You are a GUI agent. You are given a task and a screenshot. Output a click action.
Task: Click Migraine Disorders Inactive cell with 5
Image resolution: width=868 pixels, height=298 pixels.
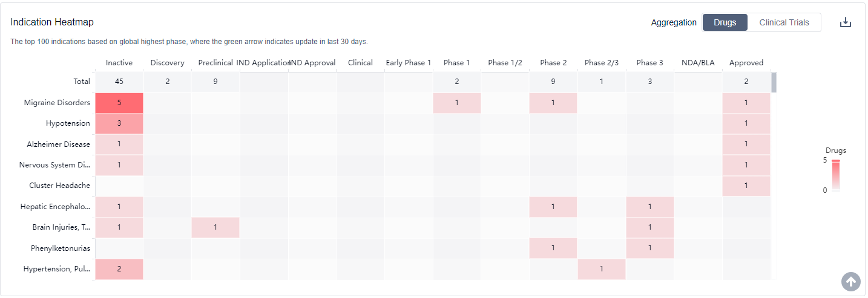(119, 103)
